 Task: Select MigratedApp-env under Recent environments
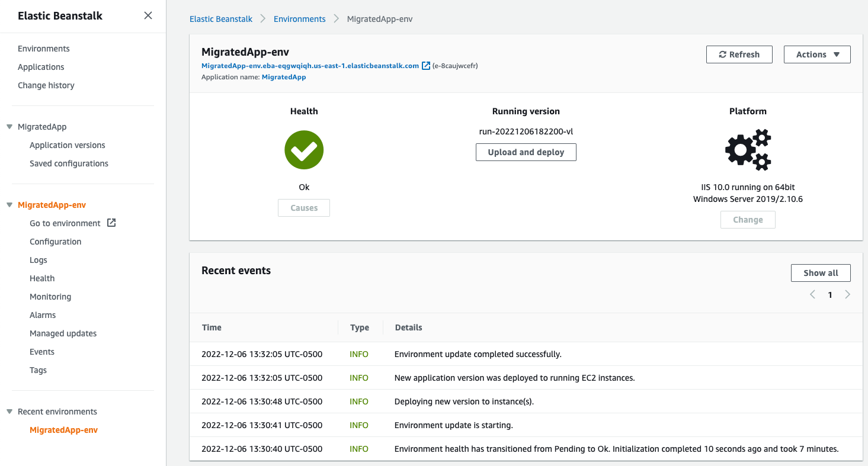tap(63, 430)
